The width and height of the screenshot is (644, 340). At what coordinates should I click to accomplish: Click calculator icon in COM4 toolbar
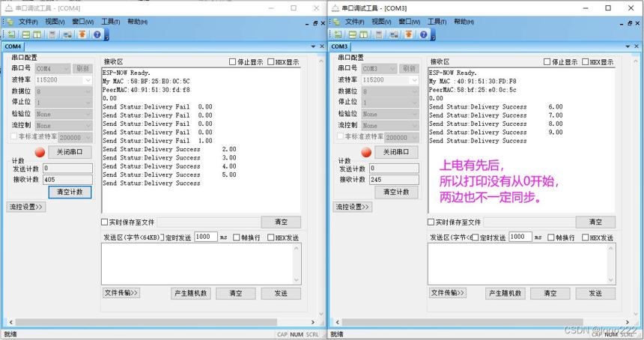coord(52,35)
